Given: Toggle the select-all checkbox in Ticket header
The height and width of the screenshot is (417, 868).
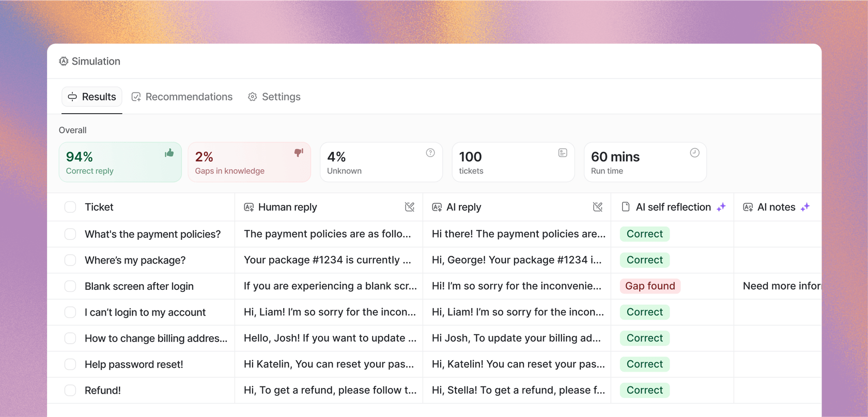Looking at the screenshot, I should (x=70, y=207).
